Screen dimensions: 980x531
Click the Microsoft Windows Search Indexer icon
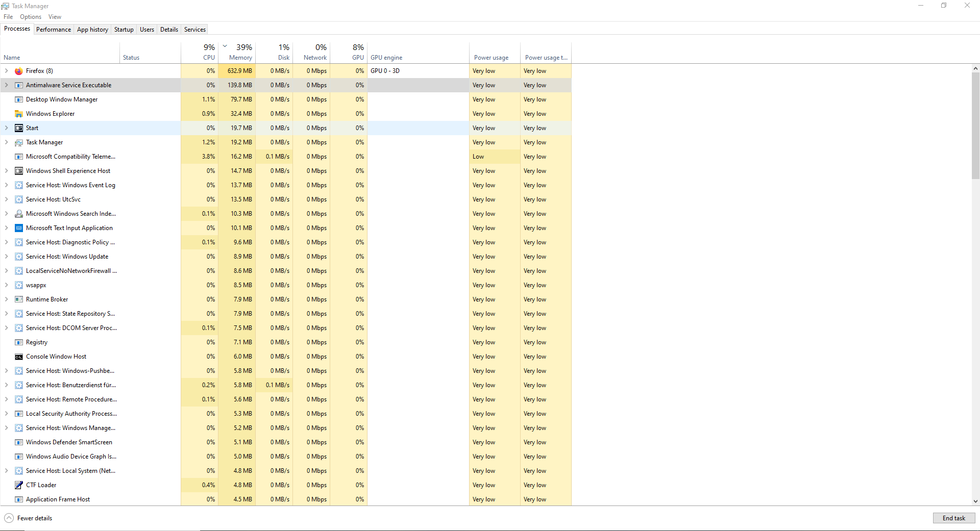pos(19,214)
